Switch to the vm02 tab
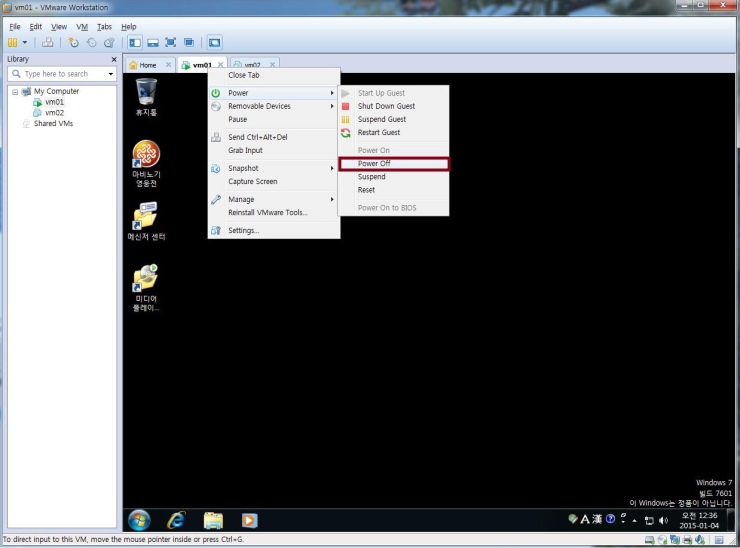Viewport: 740px width, 548px height. point(252,65)
